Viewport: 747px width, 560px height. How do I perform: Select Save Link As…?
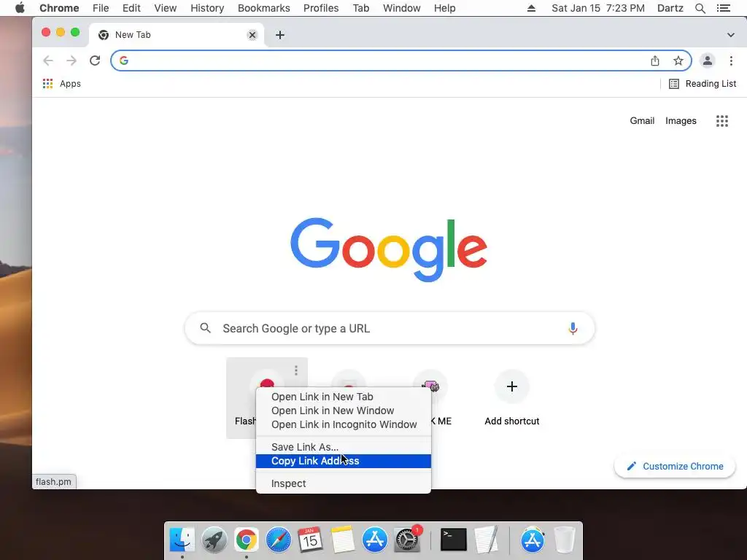pos(344,447)
